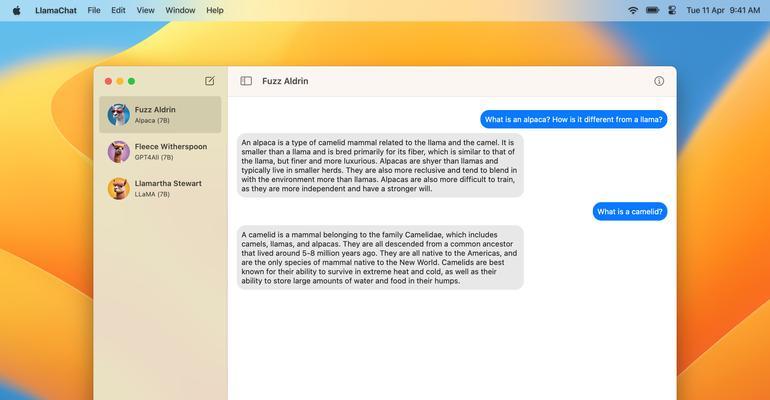Click Fleece Witherspoon's avatar picture

pos(118,151)
